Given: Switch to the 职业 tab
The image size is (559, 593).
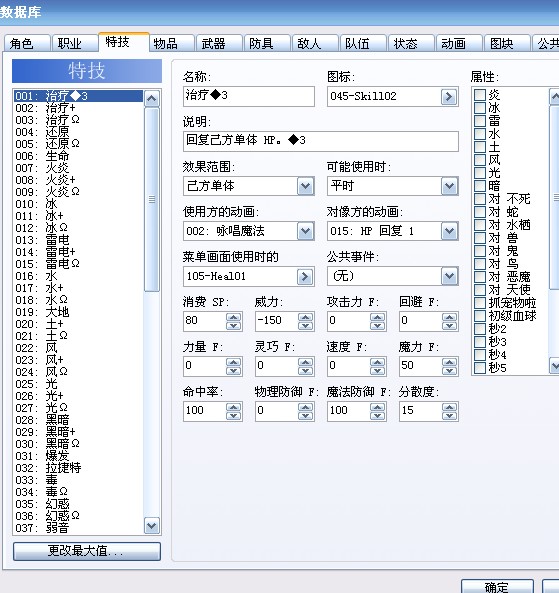Looking at the screenshot, I should (75, 43).
